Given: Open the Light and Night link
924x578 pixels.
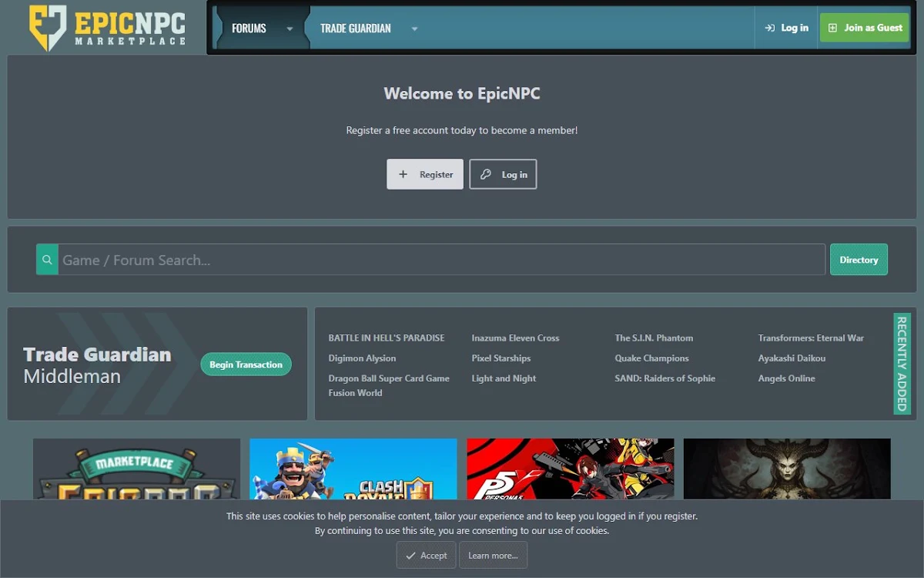Looking at the screenshot, I should pos(504,378).
